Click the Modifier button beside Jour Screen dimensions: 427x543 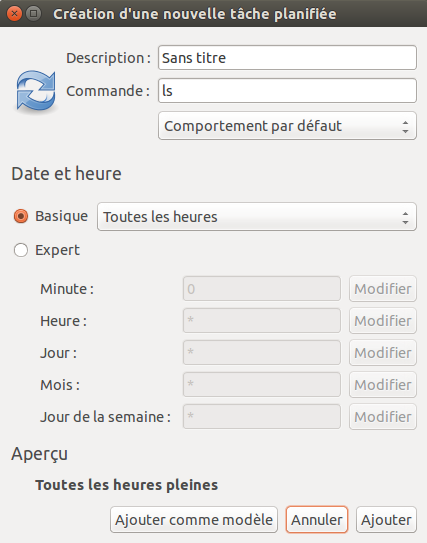[383, 353]
